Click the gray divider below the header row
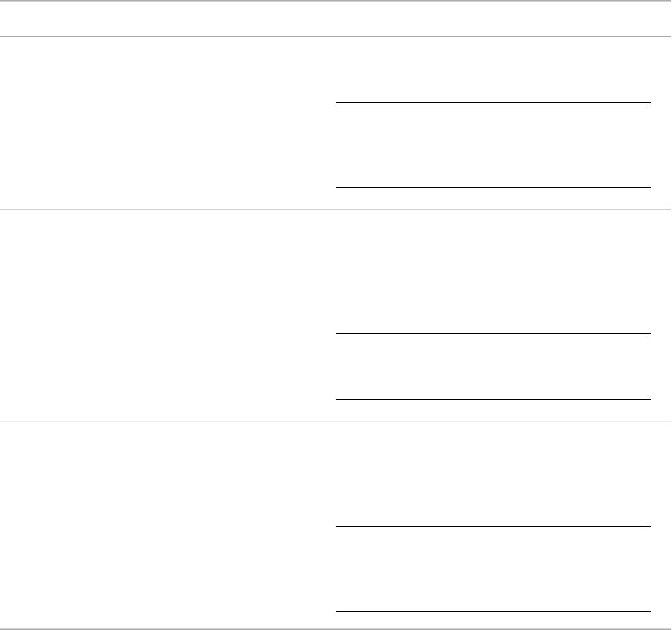The height and width of the screenshot is (630, 672). click(x=335, y=36)
